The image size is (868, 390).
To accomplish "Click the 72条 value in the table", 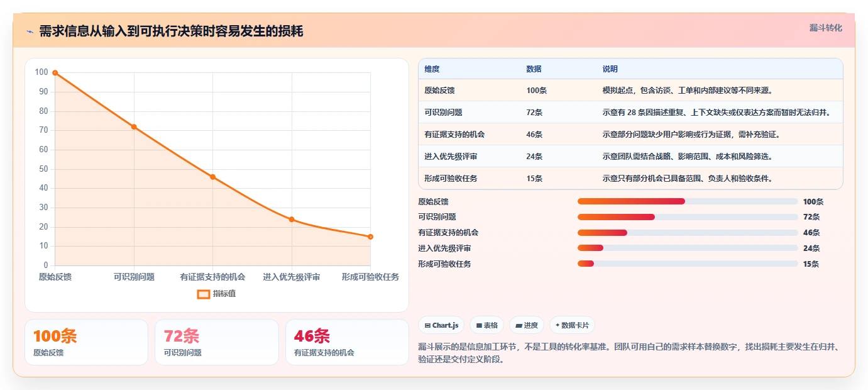I will click(534, 113).
